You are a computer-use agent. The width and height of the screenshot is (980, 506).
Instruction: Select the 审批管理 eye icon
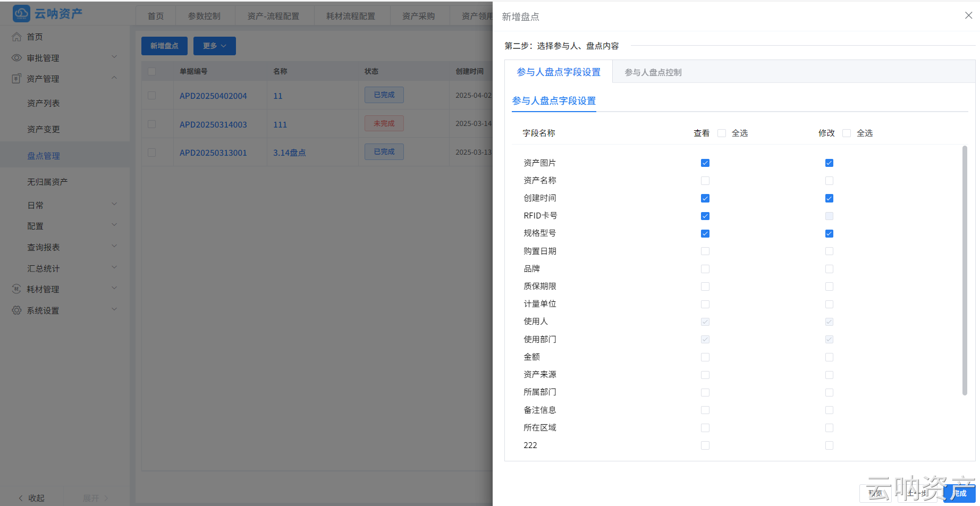click(x=16, y=57)
